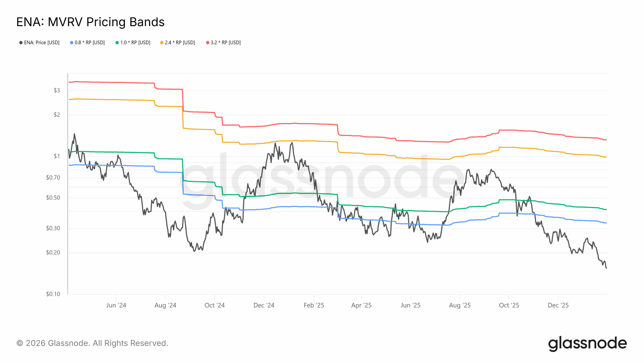Image resolution: width=644 pixels, height=362 pixels.
Task: Click the Glassnode copyright notice text
Action: pyautogui.click(x=92, y=343)
